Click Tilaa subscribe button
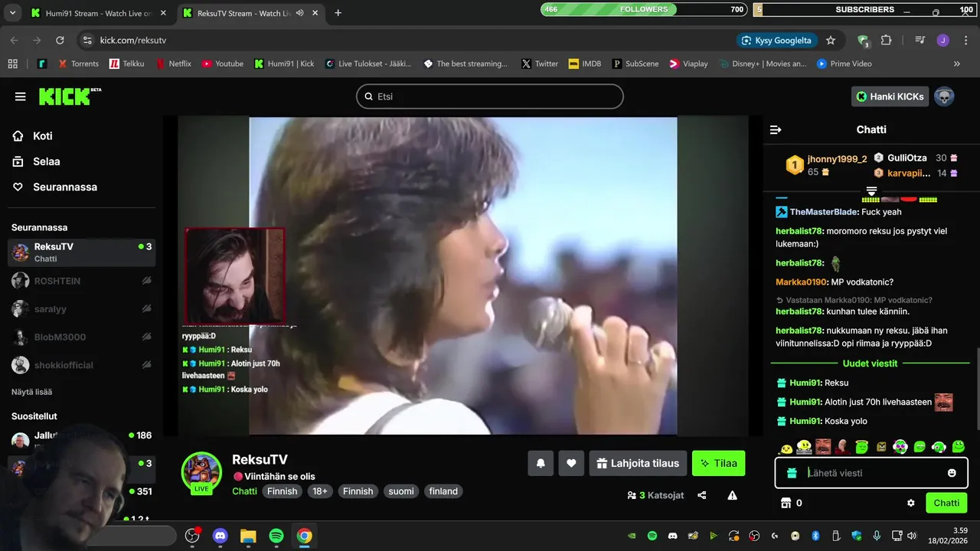 pyautogui.click(x=718, y=463)
